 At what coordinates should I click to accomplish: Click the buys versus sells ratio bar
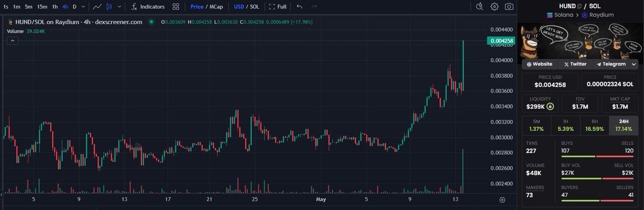tap(598, 156)
